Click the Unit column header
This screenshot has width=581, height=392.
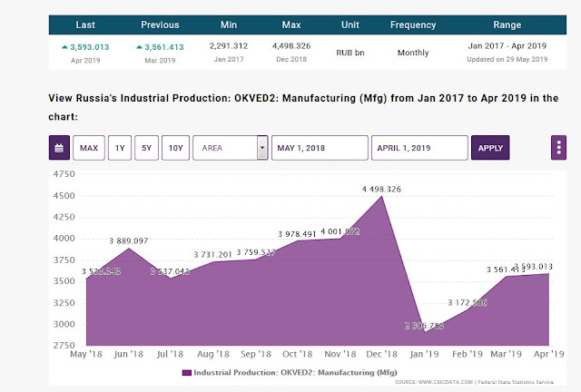(350, 24)
